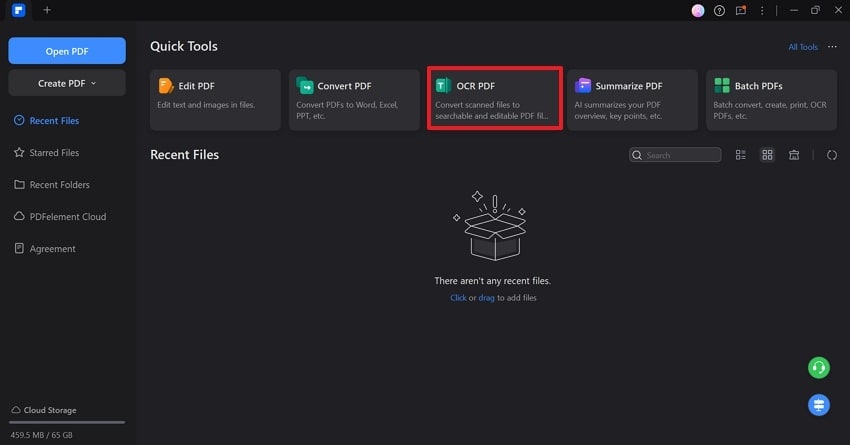Click the Edit PDF orange icon
This screenshot has width=850, height=445.
pyautogui.click(x=165, y=86)
